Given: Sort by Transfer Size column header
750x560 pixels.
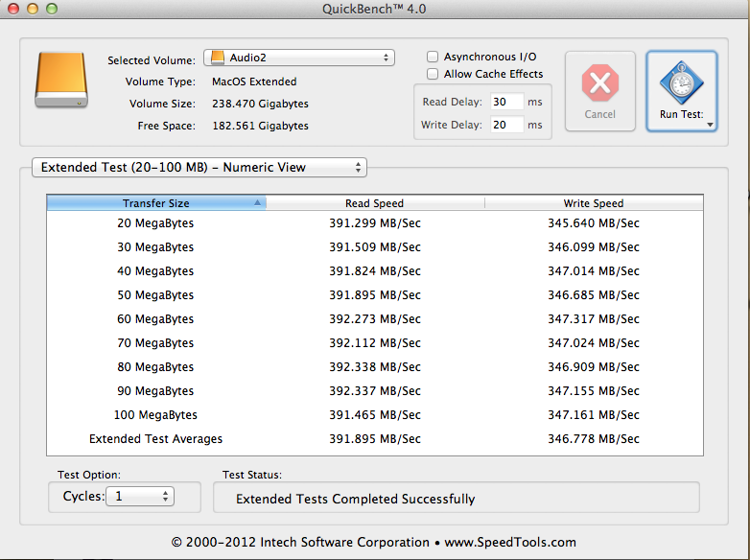Looking at the screenshot, I should 156,203.
